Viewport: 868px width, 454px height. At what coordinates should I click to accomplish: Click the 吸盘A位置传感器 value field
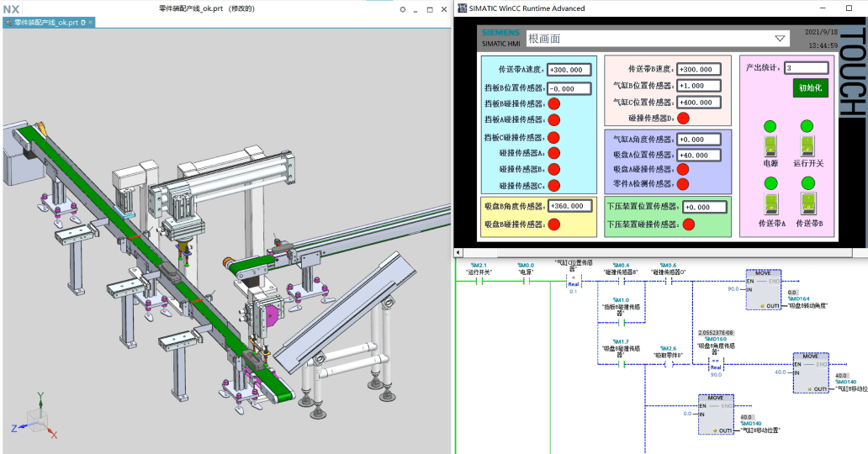[699, 156]
